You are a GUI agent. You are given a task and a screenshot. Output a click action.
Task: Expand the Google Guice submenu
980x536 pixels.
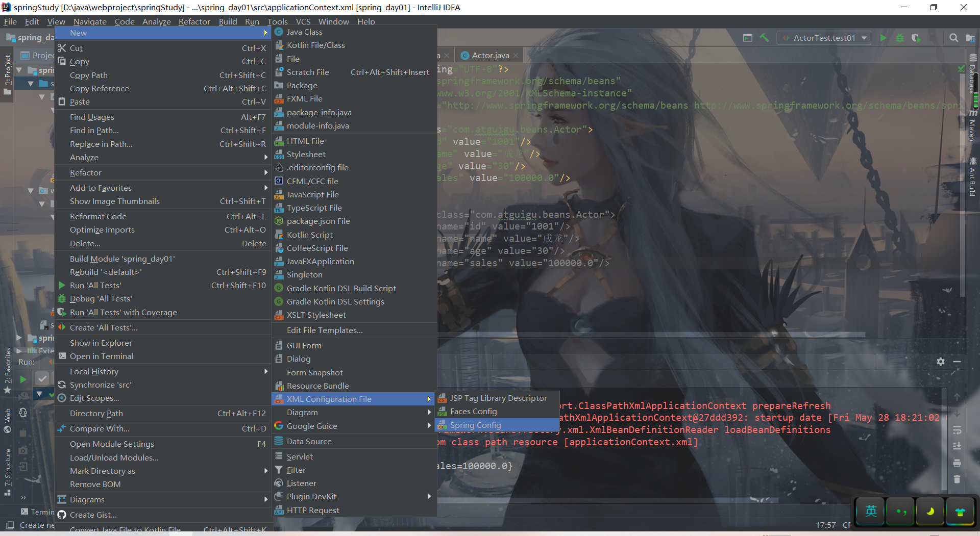click(x=354, y=426)
